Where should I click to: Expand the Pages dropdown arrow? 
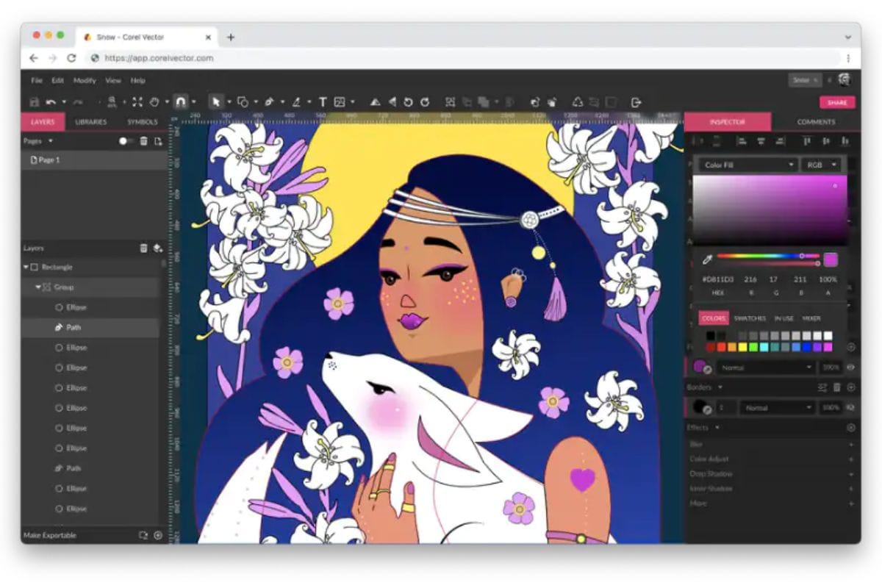pos(51,141)
